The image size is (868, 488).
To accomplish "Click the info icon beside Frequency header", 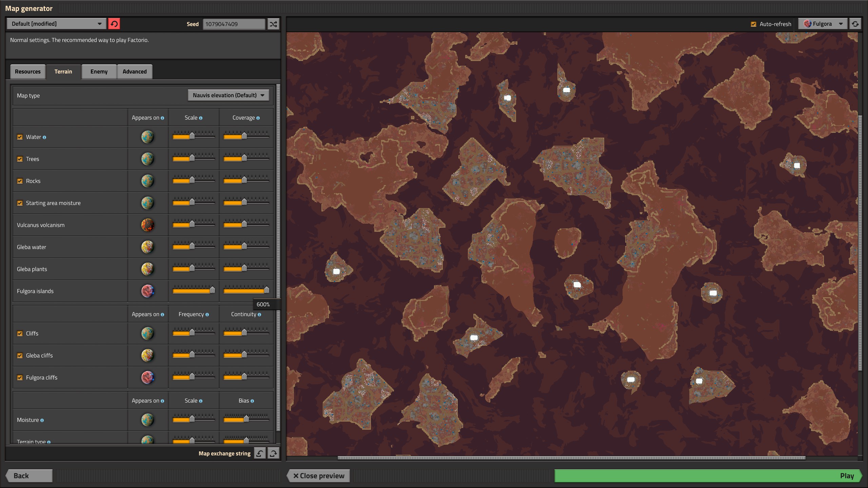I will click(x=207, y=314).
